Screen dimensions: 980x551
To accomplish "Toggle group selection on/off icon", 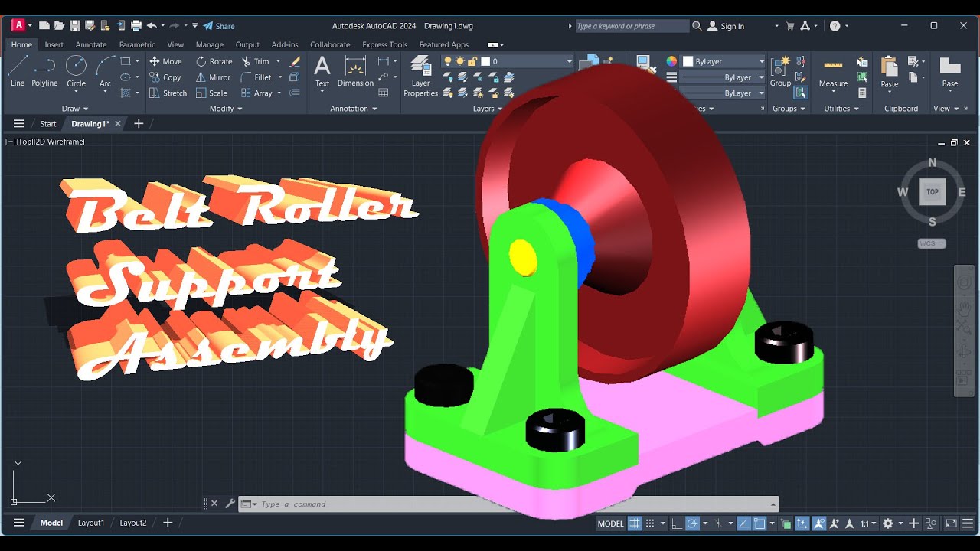I will [x=801, y=93].
